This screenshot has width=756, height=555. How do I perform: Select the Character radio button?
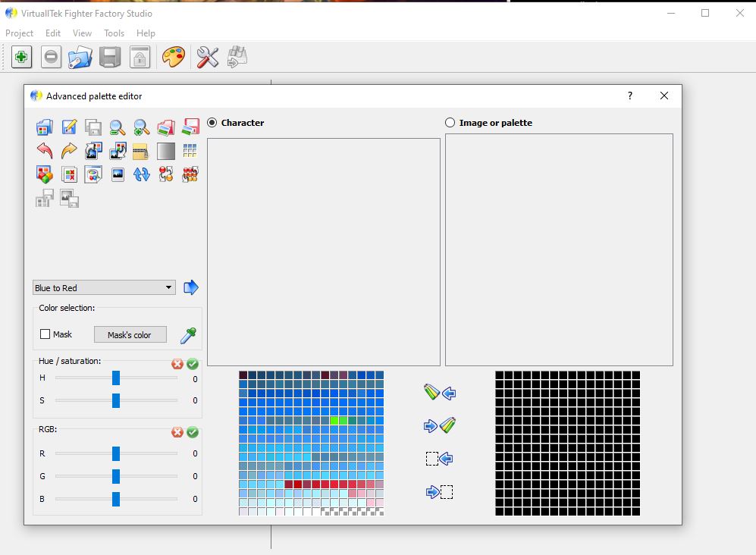tap(212, 123)
